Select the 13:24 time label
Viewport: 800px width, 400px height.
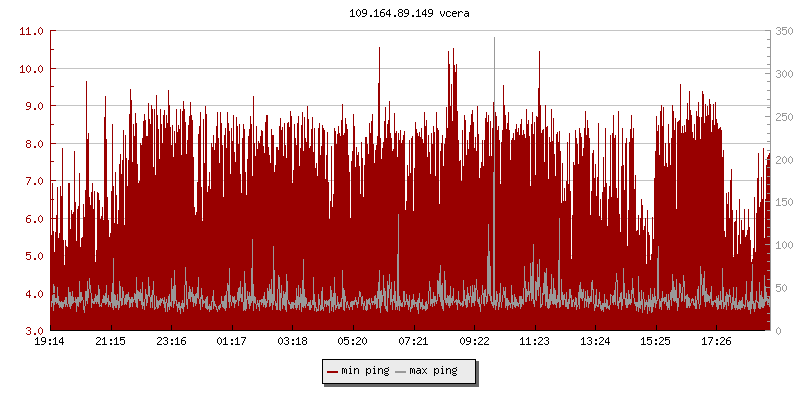[595, 342]
